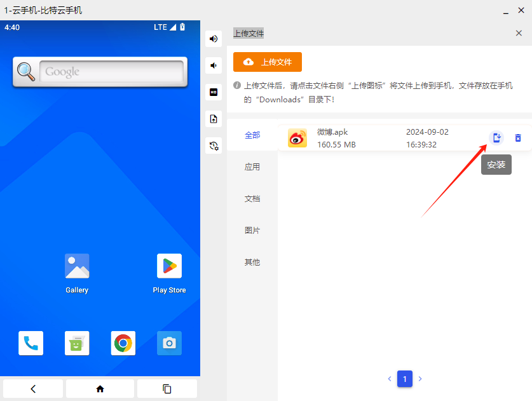The width and height of the screenshot is (532, 401).
Task: Toggle the HD quality icon
Action: coord(214,92)
